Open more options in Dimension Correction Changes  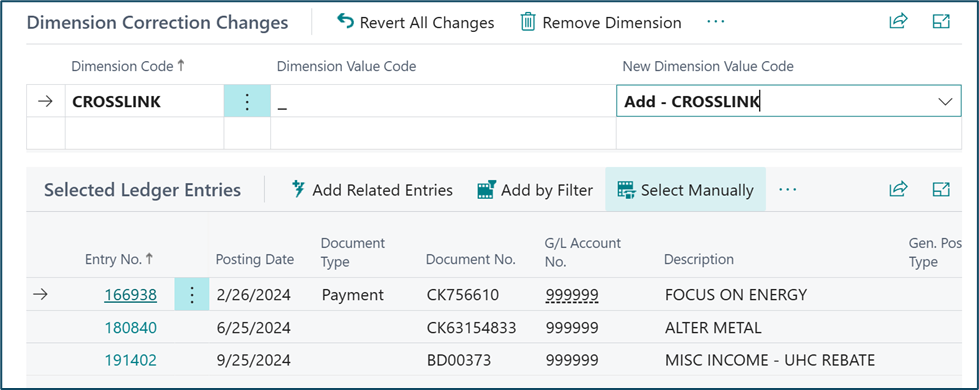pyautogui.click(x=716, y=22)
